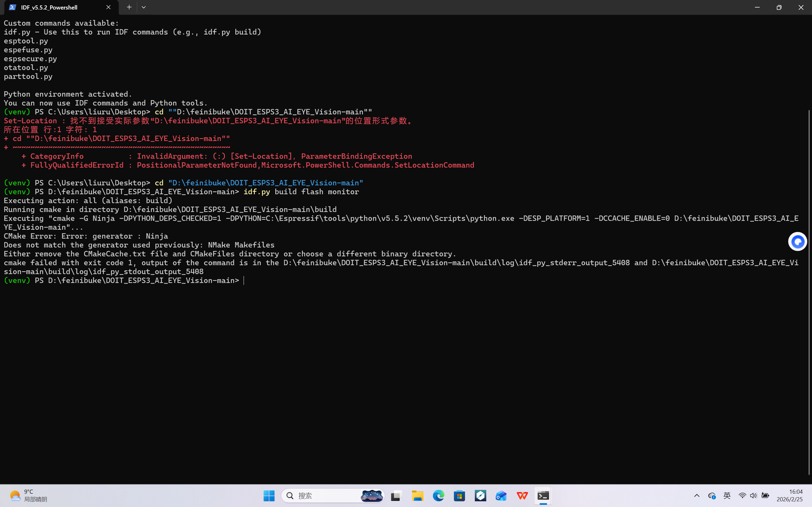Image resolution: width=812 pixels, height=507 pixels.
Task: Expand hidden system tray icons
Action: pyautogui.click(x=697, y=496)
